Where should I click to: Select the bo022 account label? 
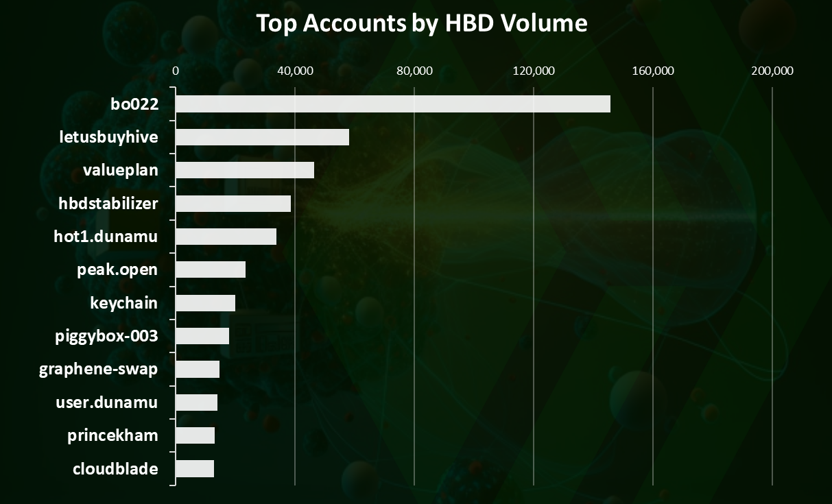click(x=134, y=104)
